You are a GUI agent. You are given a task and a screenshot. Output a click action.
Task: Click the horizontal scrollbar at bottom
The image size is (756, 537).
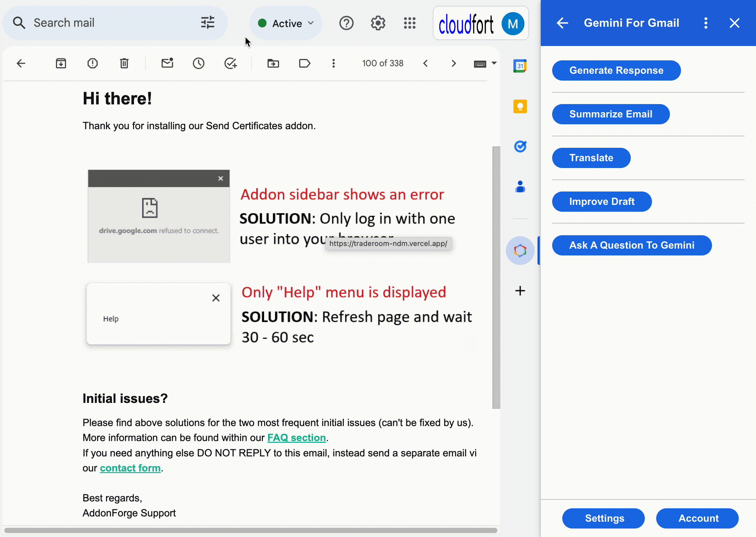(x=250, y=530)
